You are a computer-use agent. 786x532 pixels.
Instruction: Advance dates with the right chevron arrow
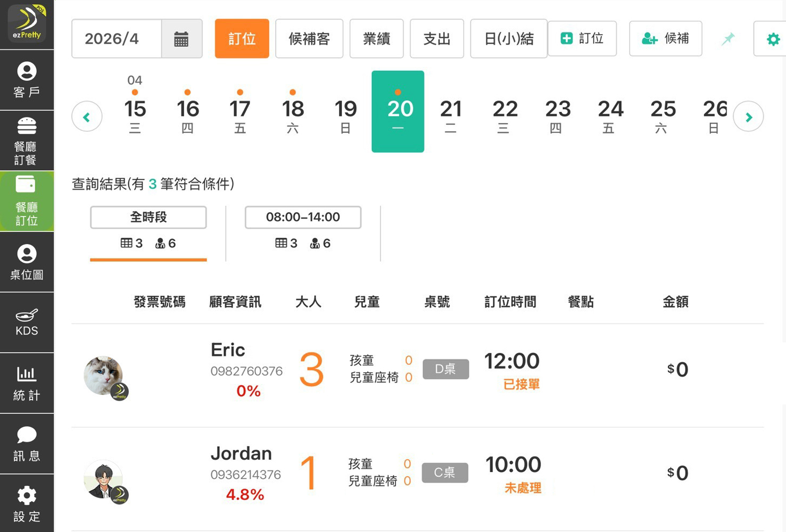coord(749,116)
